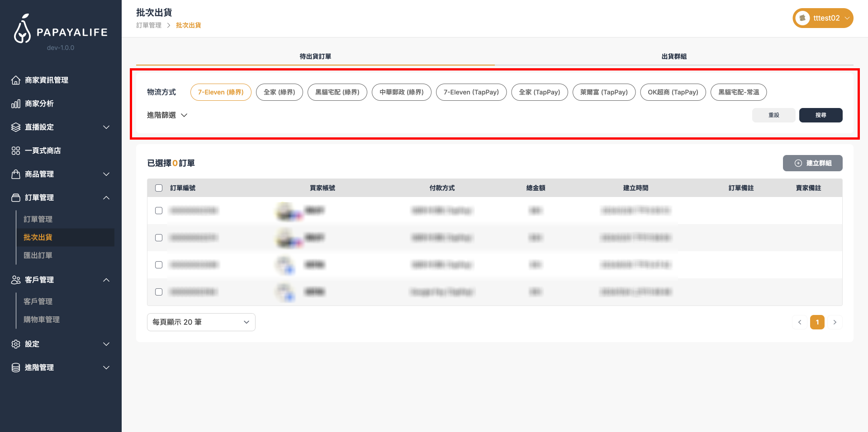Click the 商品管理 shopping bag icon
868x432 pixels.
tap(16, 174)
